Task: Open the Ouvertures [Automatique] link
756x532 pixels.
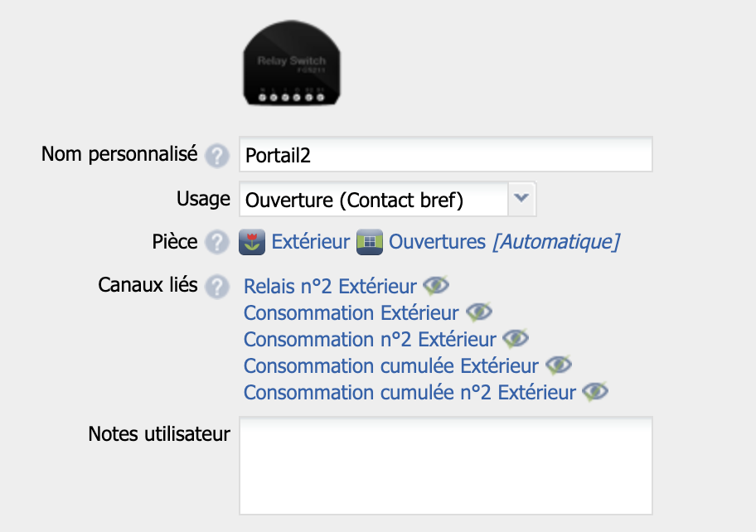Action: pyautogui.click(x=504, y=243)
